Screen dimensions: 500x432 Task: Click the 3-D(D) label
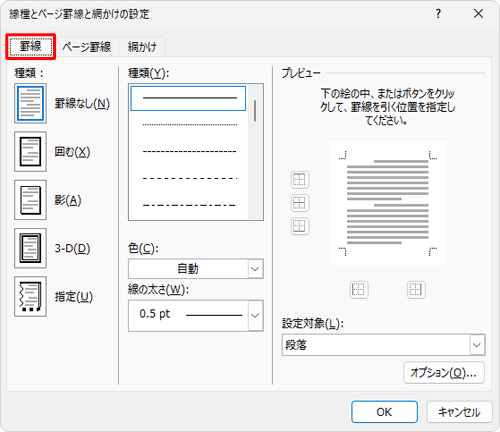(x=72, y=249)
